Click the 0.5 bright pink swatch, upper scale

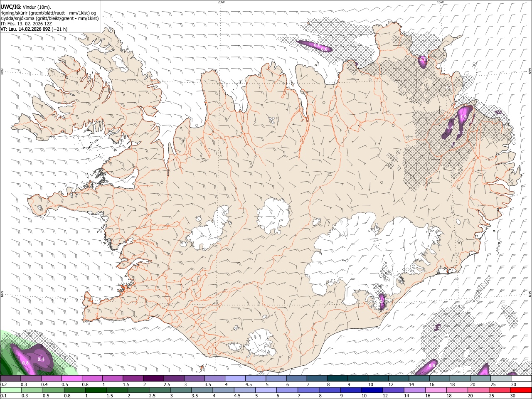71,379
